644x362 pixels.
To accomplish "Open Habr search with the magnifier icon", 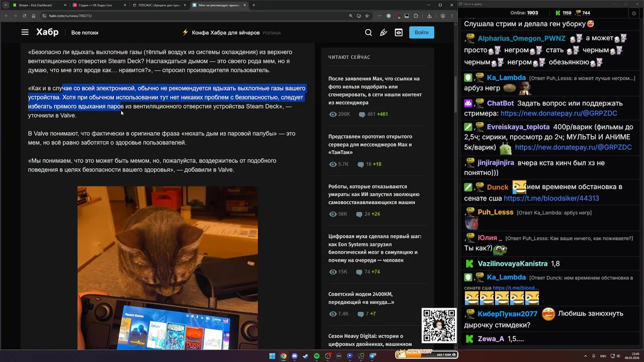I will tap(368, 32).
